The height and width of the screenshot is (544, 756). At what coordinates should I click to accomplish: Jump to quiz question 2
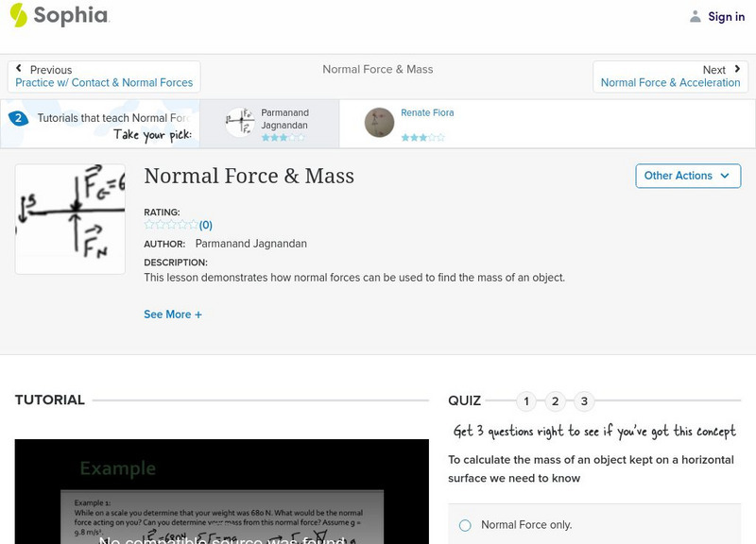coord(556,401)
